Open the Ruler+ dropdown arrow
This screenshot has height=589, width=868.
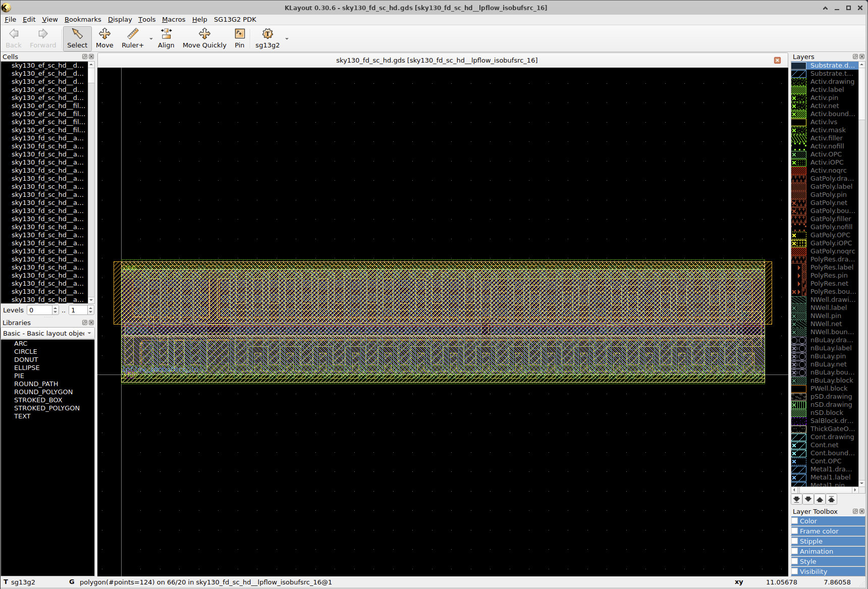pyautogui.click(x=151, y=39)
